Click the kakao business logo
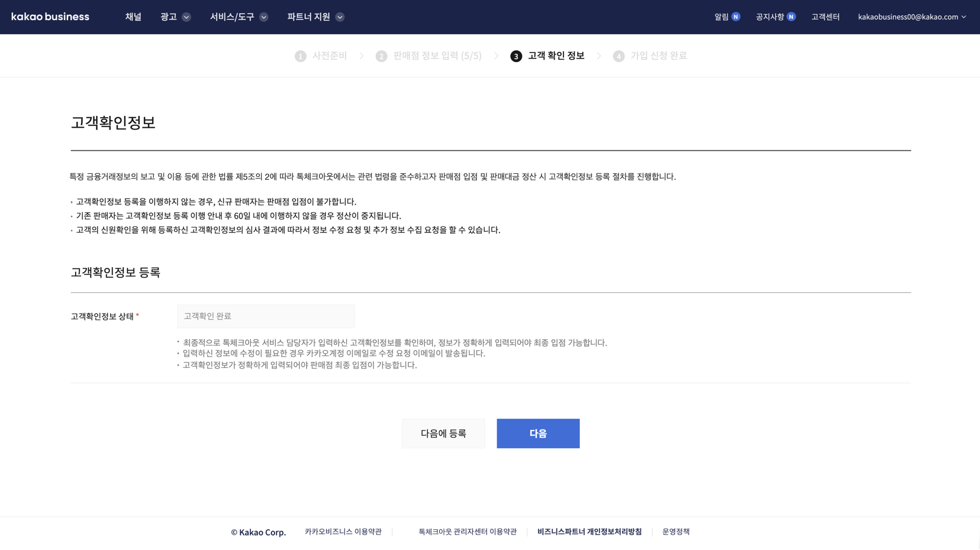The height and width of the screenshot is (550, 980). (x=50, y=17)
